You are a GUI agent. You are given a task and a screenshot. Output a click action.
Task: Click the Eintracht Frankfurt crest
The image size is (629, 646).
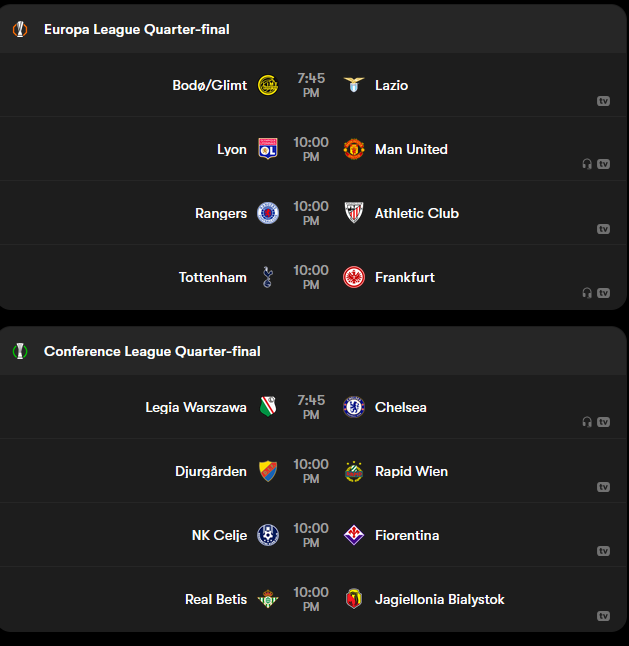pyautogui.click(x=354, y=277)
